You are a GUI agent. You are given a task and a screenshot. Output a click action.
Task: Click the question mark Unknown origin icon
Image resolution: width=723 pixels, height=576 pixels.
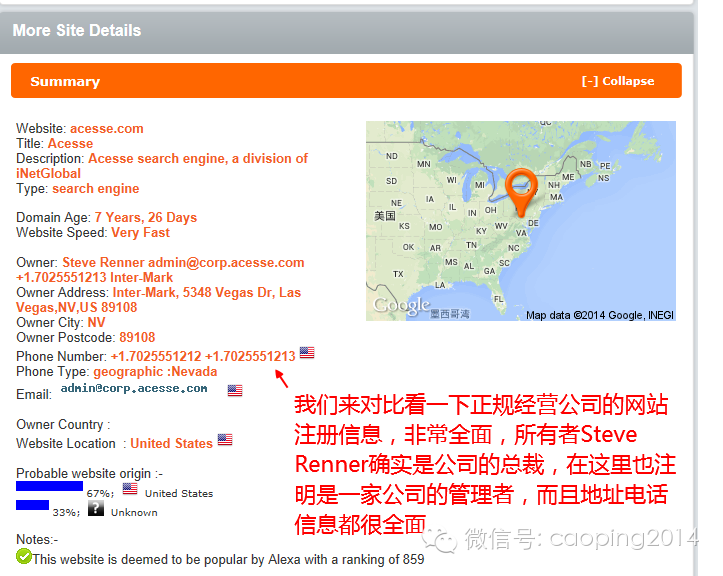coord(96,508)
